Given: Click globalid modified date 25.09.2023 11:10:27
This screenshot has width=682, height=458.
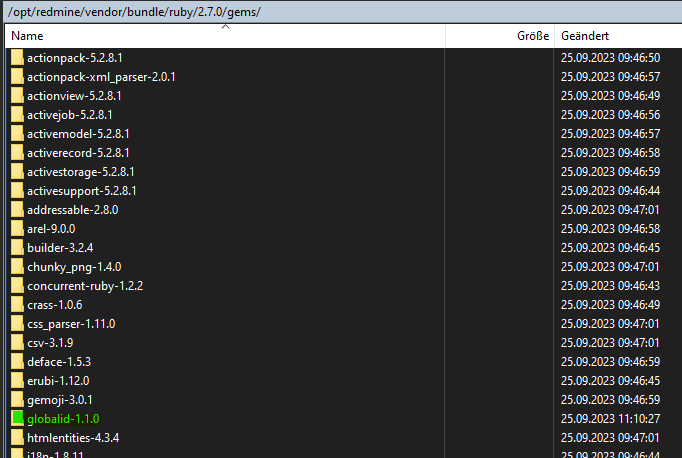Looking at the screenshot, I should [610, 418].
